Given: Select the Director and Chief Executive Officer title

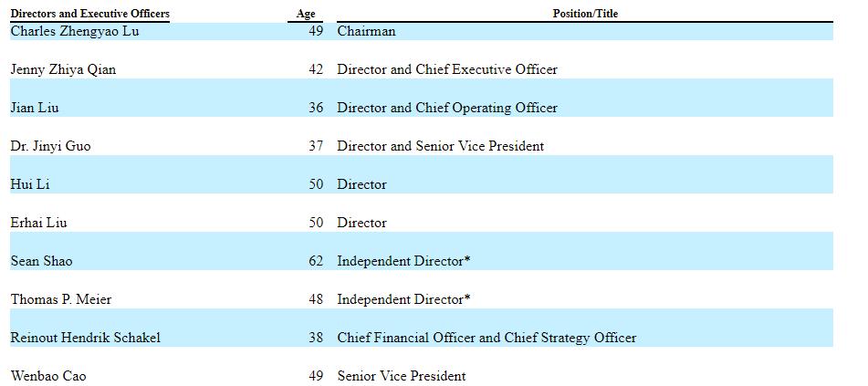Looking at the screenshot, I should point(447,69).
